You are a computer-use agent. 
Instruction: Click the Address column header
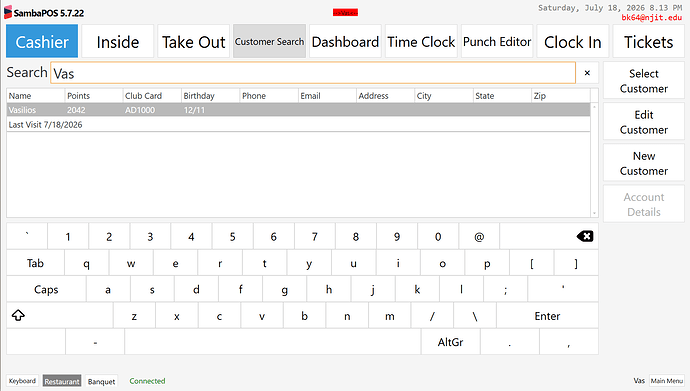[x=385, y=95]
